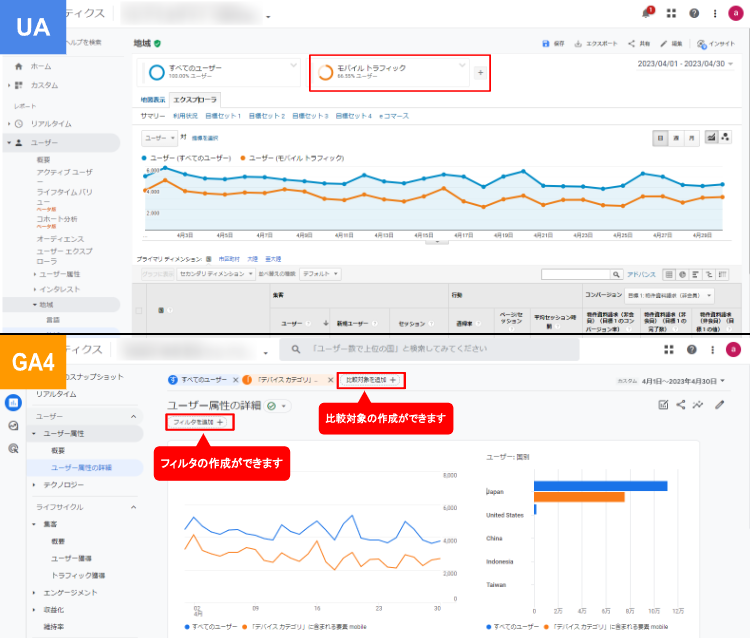Expand すべてのユーザー segment chevron

[293, 65]
